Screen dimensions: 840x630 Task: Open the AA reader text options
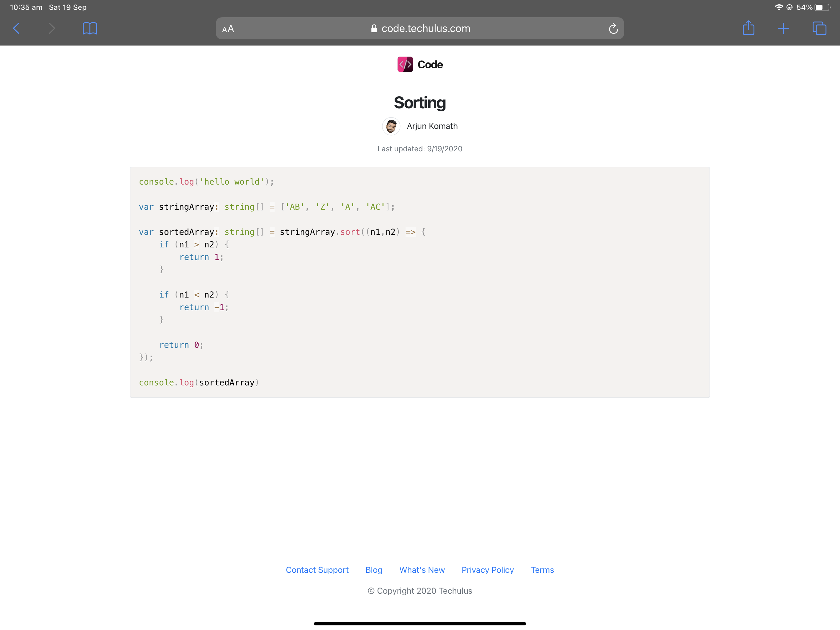228,29
